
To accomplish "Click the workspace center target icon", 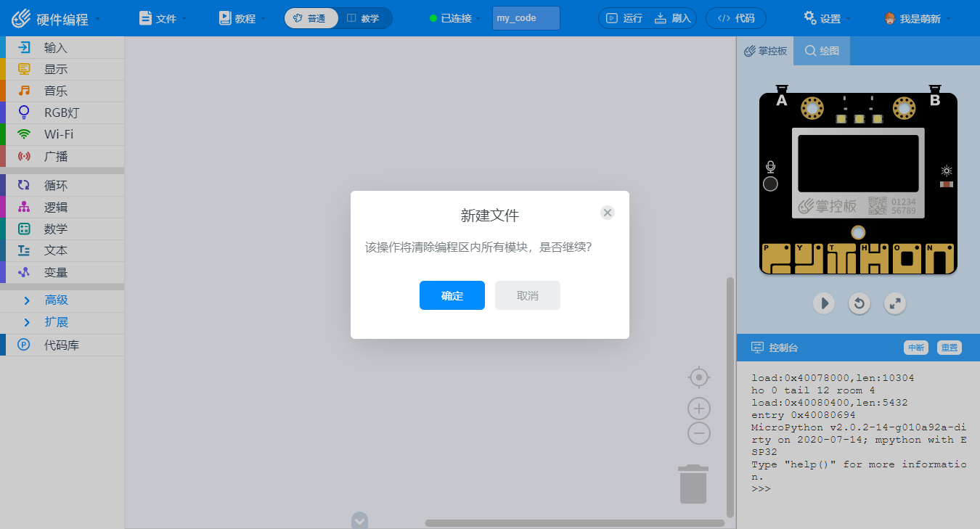I will click(698, 377).
